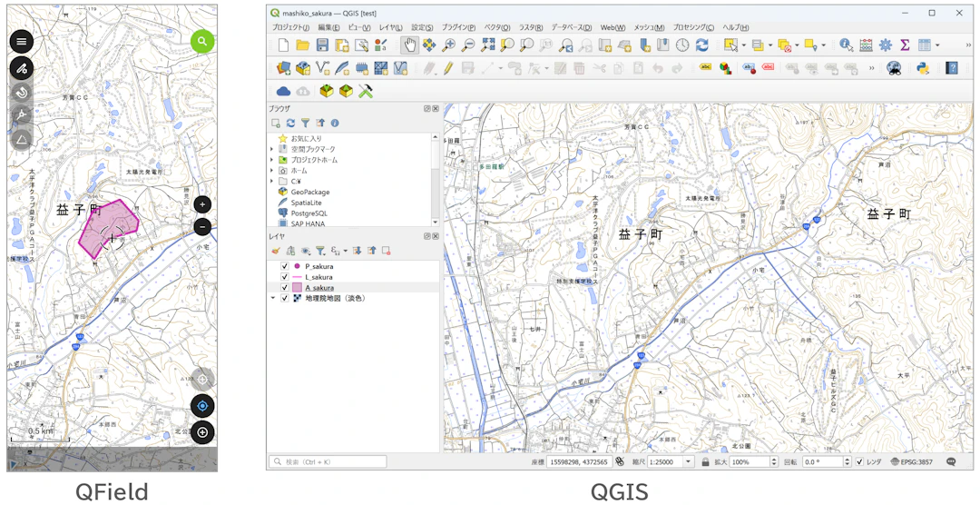
Task: Toggle L_sakura layer visibility checkbox
Action: click(x=284, y=277)
